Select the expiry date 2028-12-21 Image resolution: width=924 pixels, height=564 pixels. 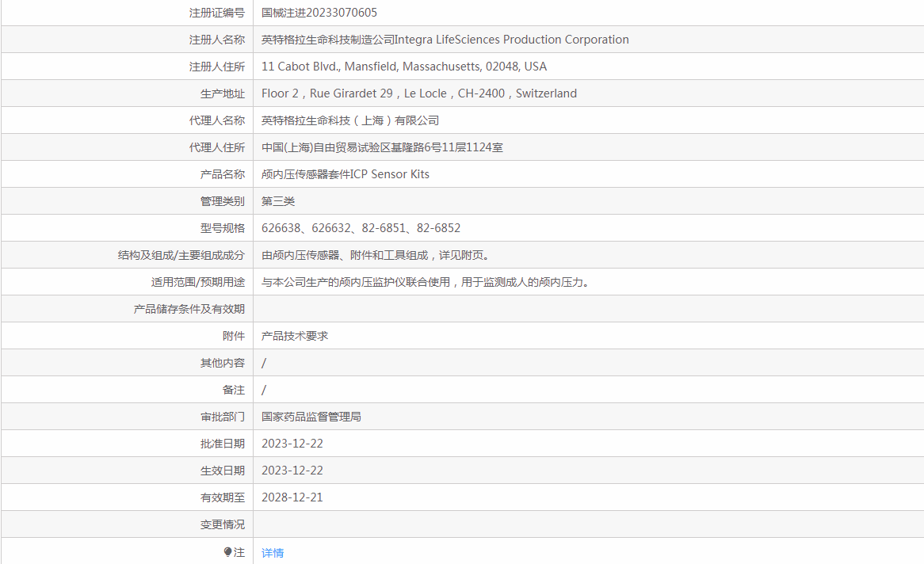pos(292,497)
